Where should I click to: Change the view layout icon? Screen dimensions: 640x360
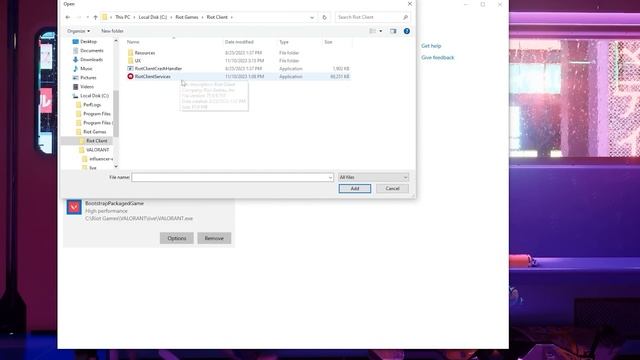pos(372,31)
